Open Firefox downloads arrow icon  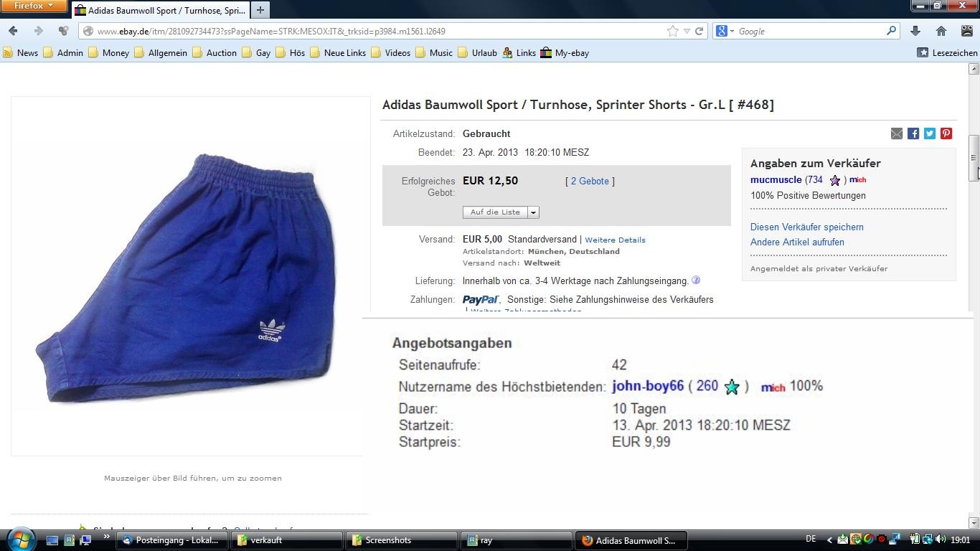click(915, 31)
